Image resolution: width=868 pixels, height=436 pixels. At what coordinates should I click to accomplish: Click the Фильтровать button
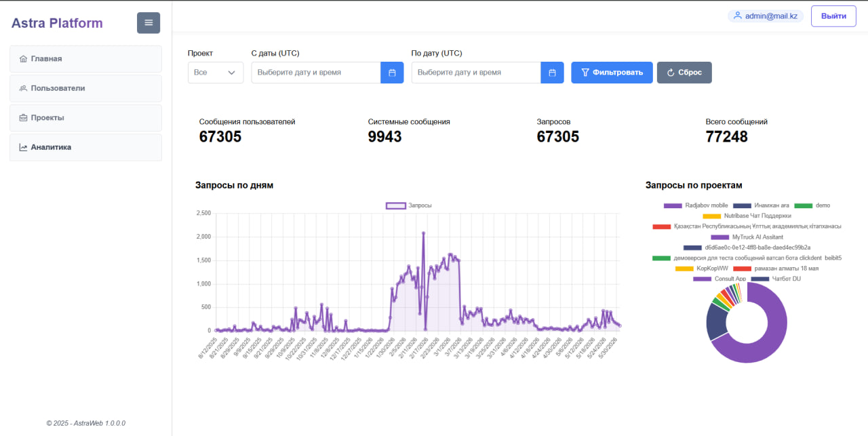coord(612,73)
